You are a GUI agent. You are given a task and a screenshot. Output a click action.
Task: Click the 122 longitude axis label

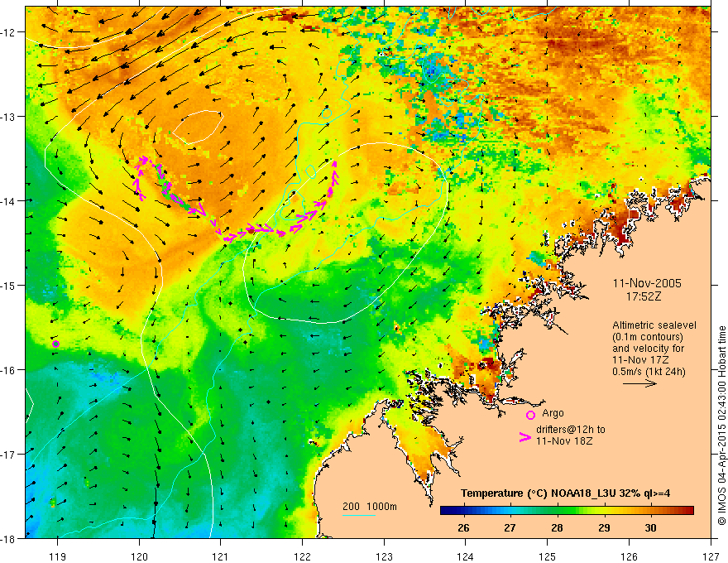click(x=302, y=556)
